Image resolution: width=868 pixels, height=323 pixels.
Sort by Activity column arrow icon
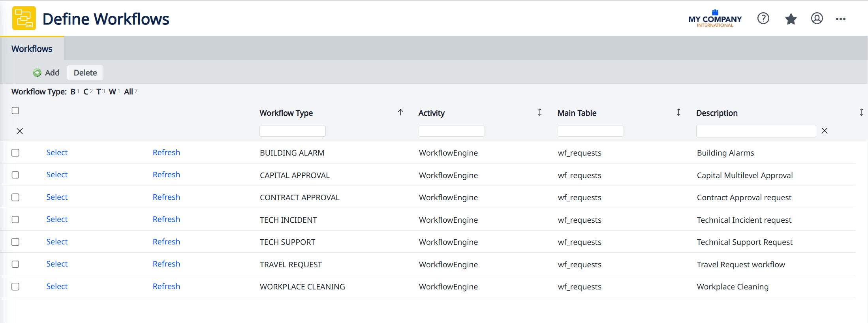pos(539,113)
